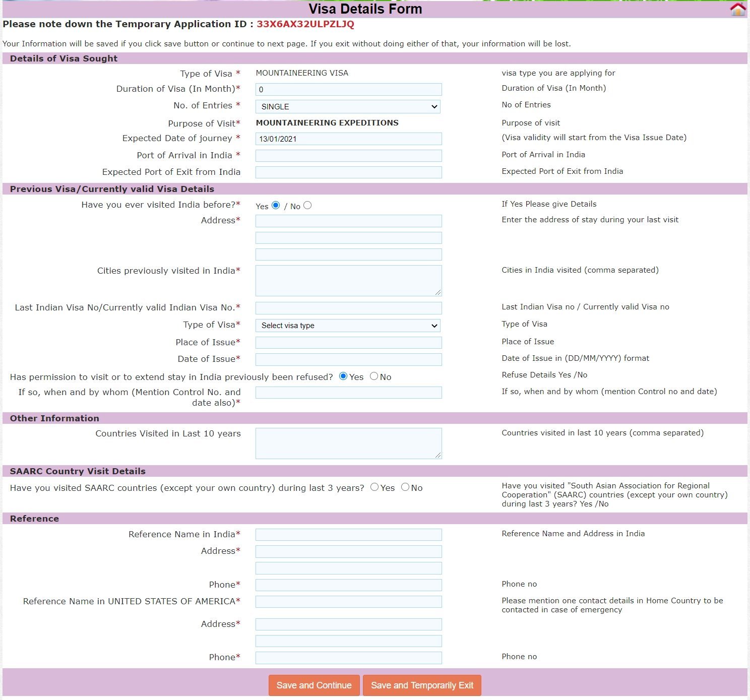Select No for SAARC countries visited
The image size is (750, 700).
pyautogui.click(x=405, y=487)
